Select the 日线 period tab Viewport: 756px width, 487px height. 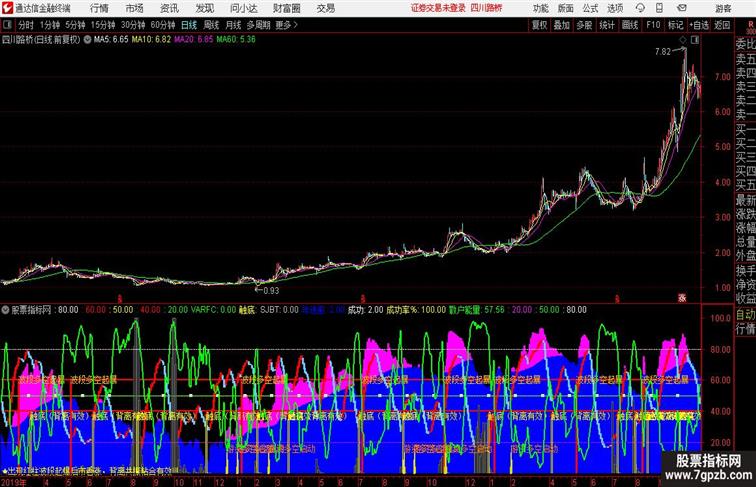point(189,25)
